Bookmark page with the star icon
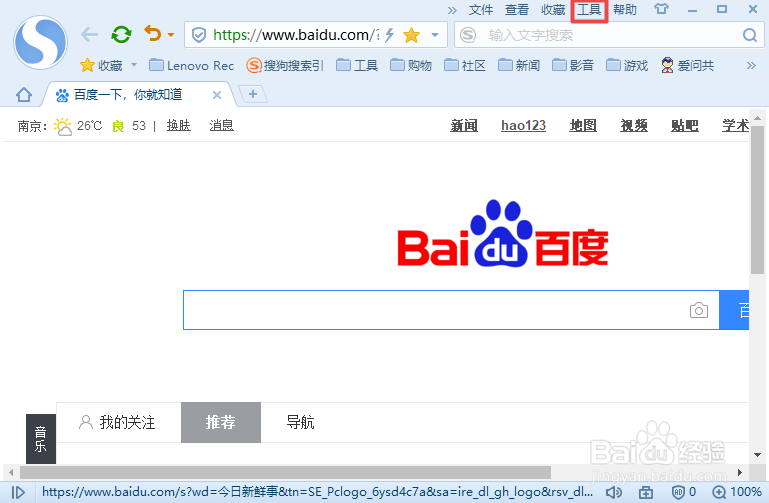The width and height of the screenshot is (769, 503). 411,35
